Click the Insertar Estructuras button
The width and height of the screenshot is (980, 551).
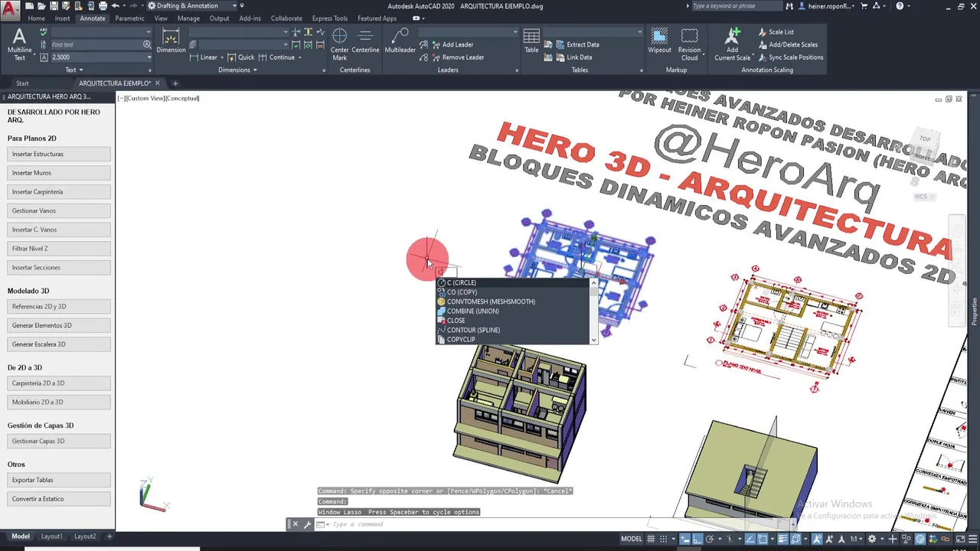[59, 154]
